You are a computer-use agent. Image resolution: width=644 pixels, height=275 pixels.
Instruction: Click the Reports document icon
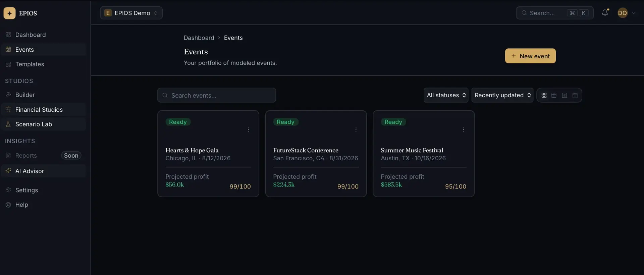coord(8,155)
